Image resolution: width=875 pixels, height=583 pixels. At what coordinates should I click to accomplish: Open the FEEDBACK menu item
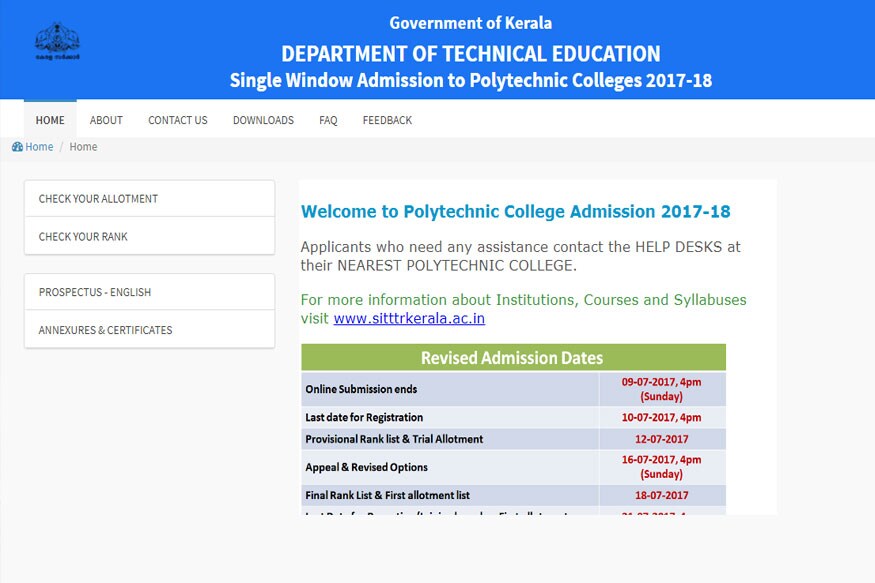[x=387, y=120]
